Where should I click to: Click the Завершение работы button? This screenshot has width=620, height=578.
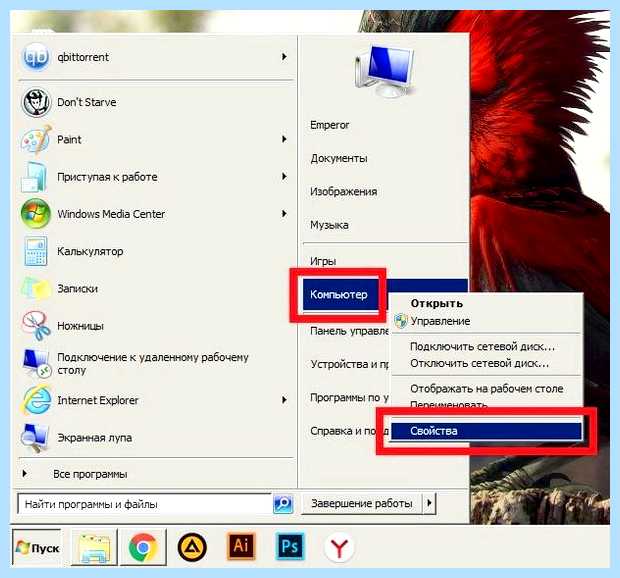tap(361, 503)
